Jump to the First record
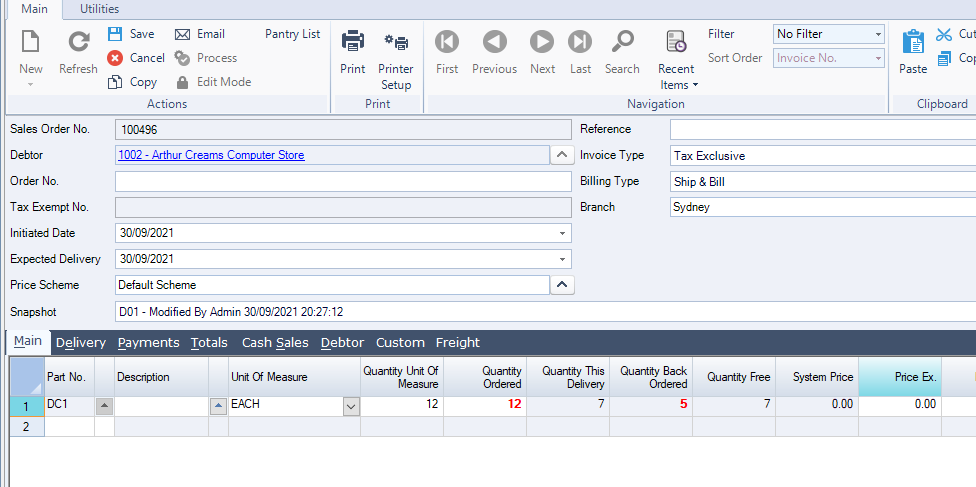The height and width of the screenshot is (487, 976). 447,42
